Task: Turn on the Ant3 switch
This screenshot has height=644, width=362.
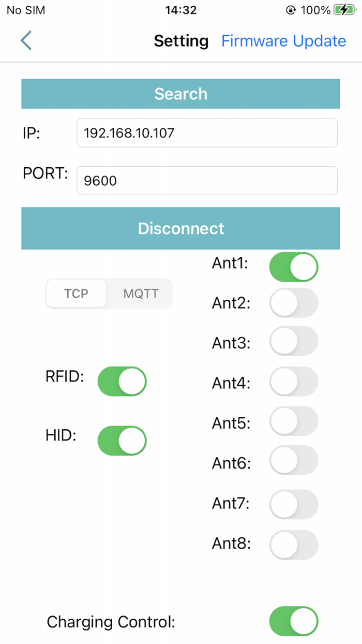Action: (294, 342)
